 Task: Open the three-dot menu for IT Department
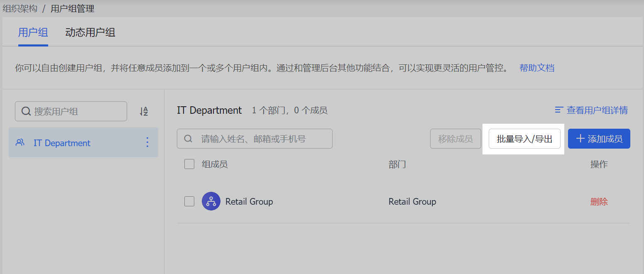(x=147, y=143)
